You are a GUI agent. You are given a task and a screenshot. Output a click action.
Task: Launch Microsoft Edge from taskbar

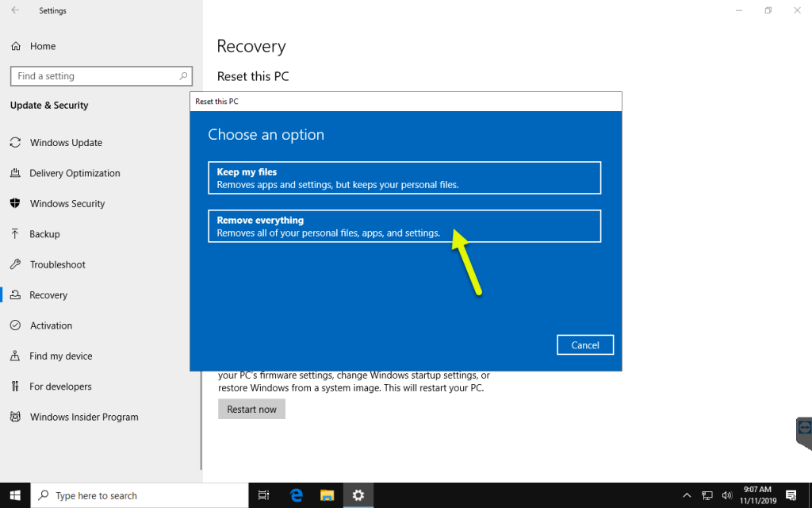click(x=297, y=495)
